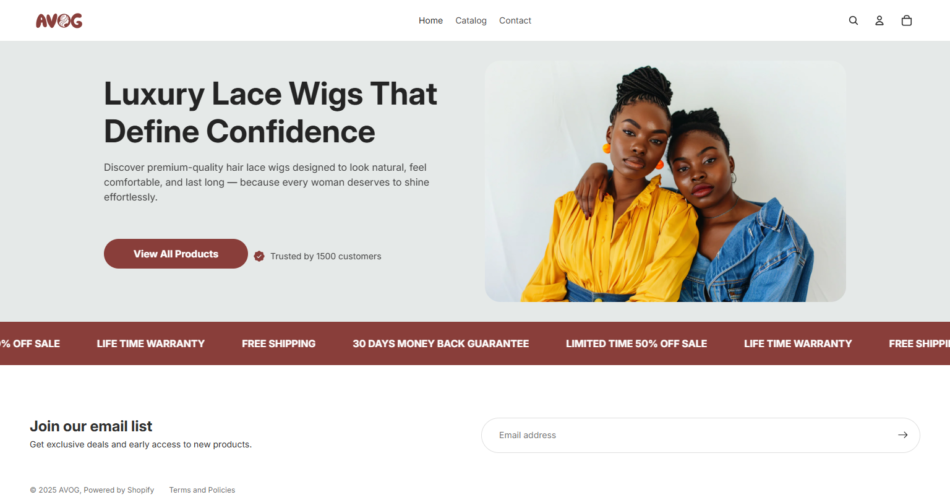Open the Terms and Policies link
Image resolution: width=950 pixels, height=500 pixels.
[x=202, y=490]
